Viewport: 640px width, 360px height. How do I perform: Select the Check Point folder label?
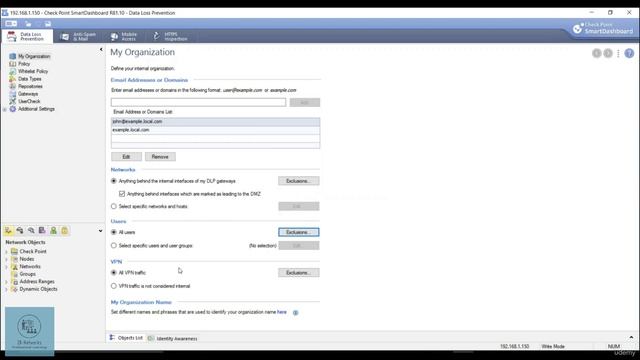(x=33, y=251)
